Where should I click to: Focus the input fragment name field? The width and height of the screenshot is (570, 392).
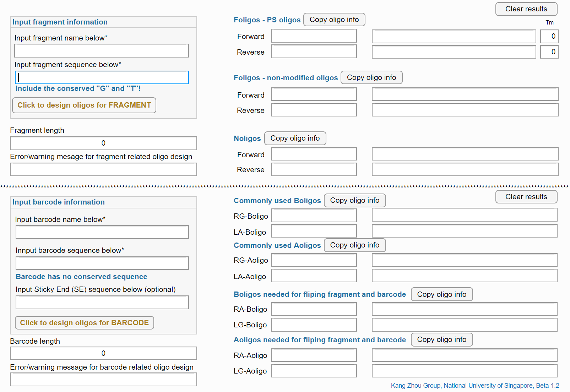click(102, 50)
